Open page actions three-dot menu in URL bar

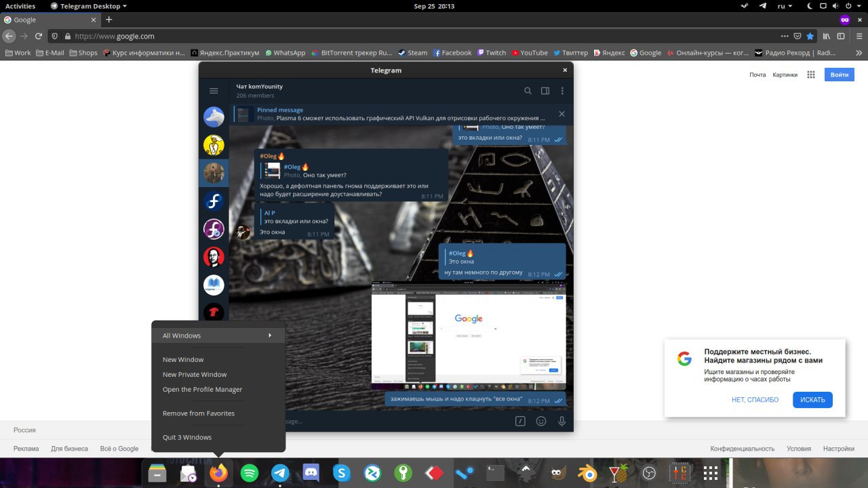tap(785, 36)
